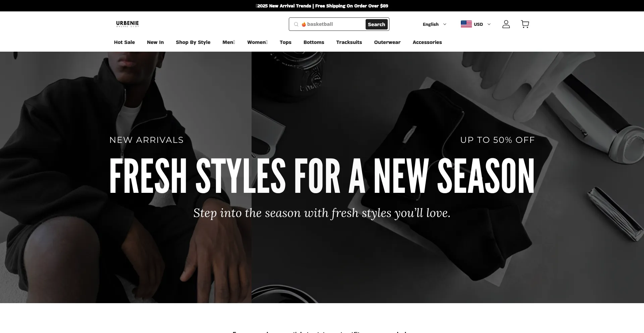Click the Search button
Image resolution: width=644 pixels, height=333 pixels.
(x=376, y=24)
